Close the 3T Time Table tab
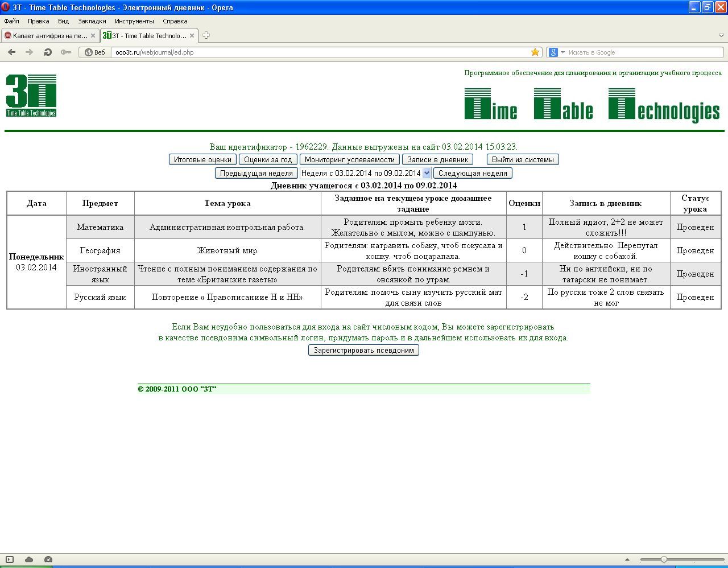The width and height of the screenshot is (728, 568). (192, 35)
